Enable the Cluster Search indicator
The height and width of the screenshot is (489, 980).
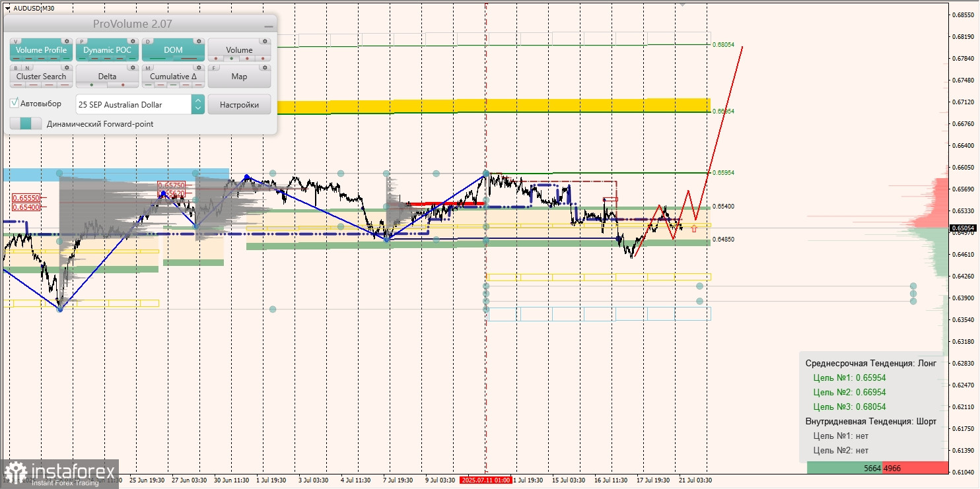(x=41, y=77)
